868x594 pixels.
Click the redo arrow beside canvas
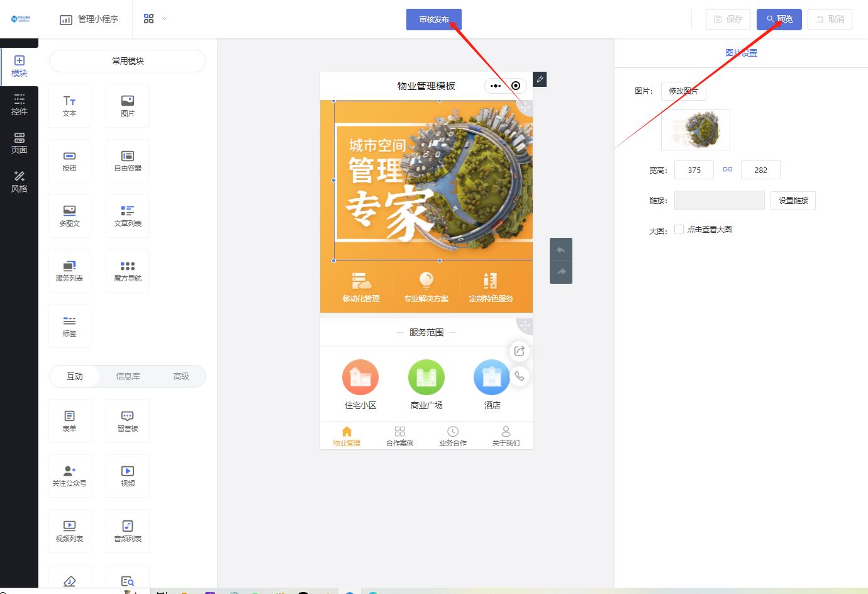561,272
